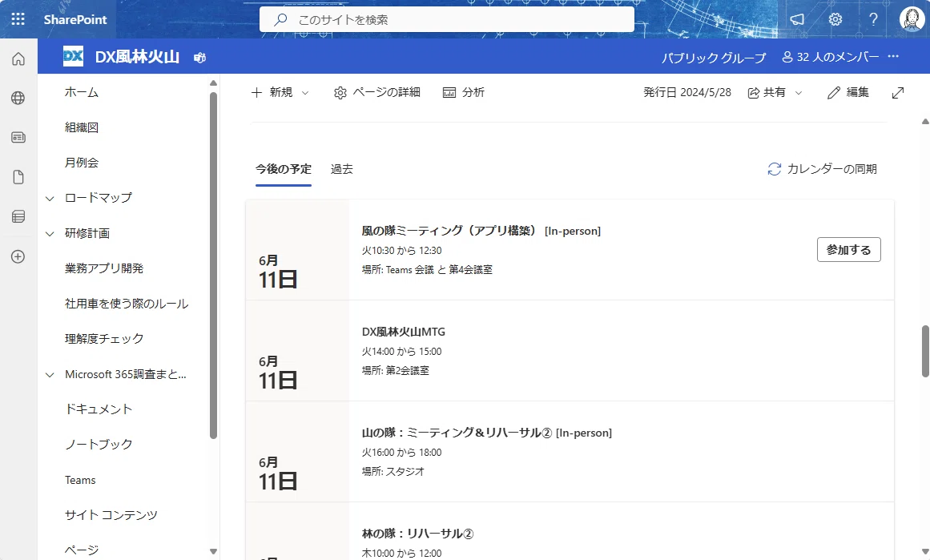
Task: Click the expand content arrows icon
Action: (x=898, y=93)
